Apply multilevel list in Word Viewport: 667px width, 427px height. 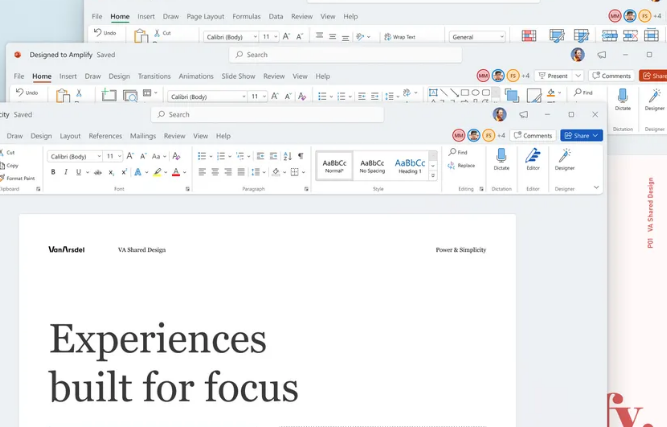(x=240, y=156)
